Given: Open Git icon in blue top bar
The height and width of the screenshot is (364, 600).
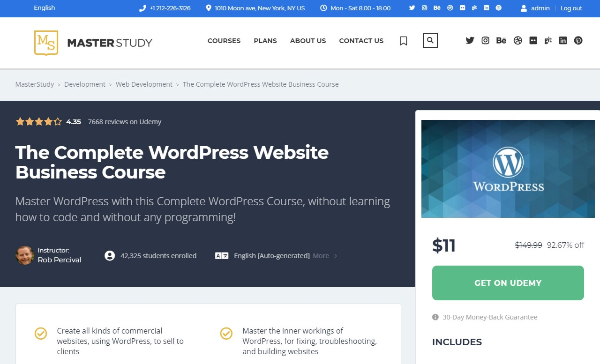Looking at the screenshot, I should (x=474, y=8).
